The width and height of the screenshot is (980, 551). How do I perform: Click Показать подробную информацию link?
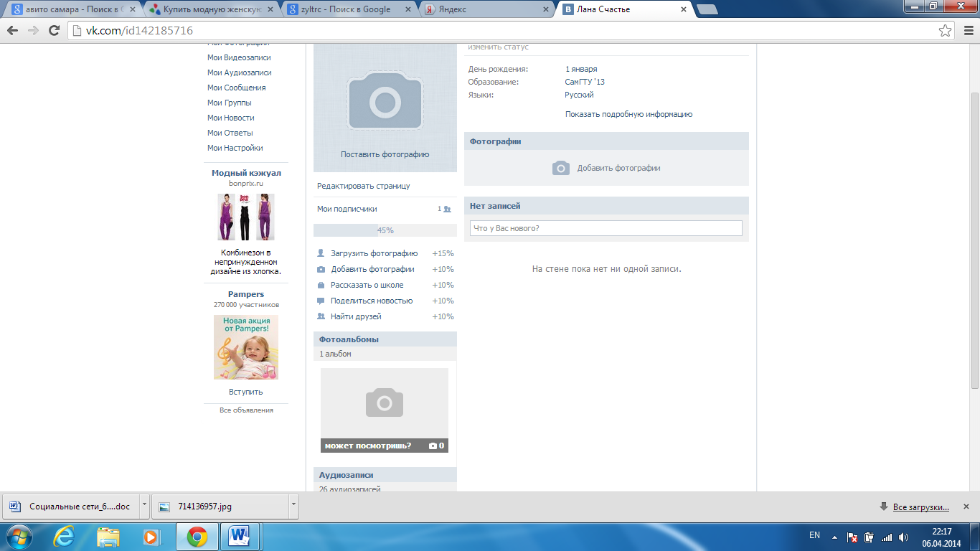[x=628, y=114]
